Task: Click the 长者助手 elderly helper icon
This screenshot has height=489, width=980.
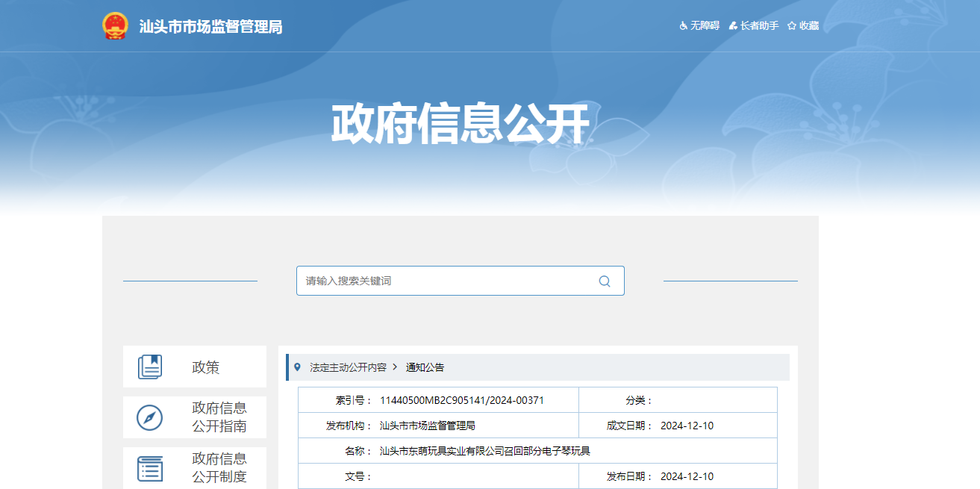Action: (733, 25)
